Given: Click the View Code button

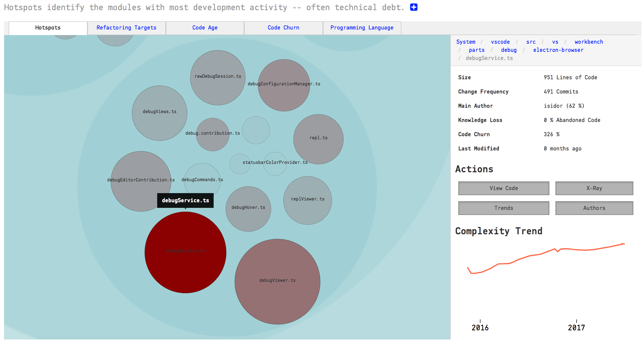Looking at the screenshot, I should tap(504, 188).
